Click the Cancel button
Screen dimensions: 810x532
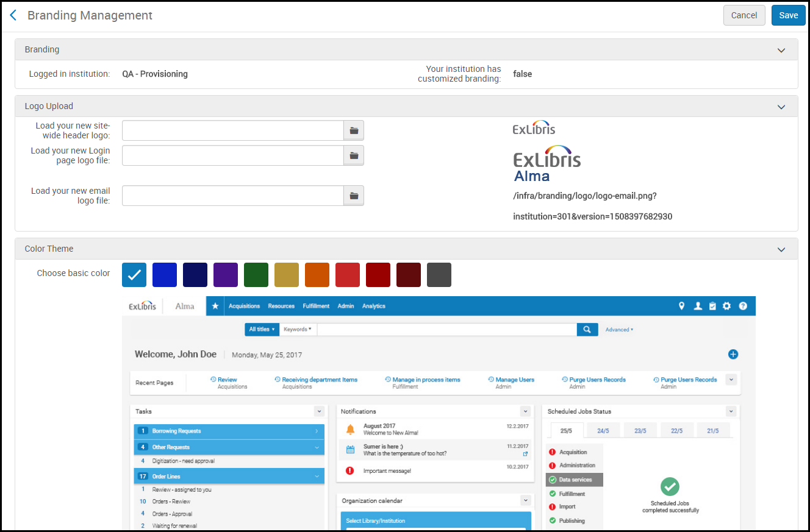click(x=744, y=15)
